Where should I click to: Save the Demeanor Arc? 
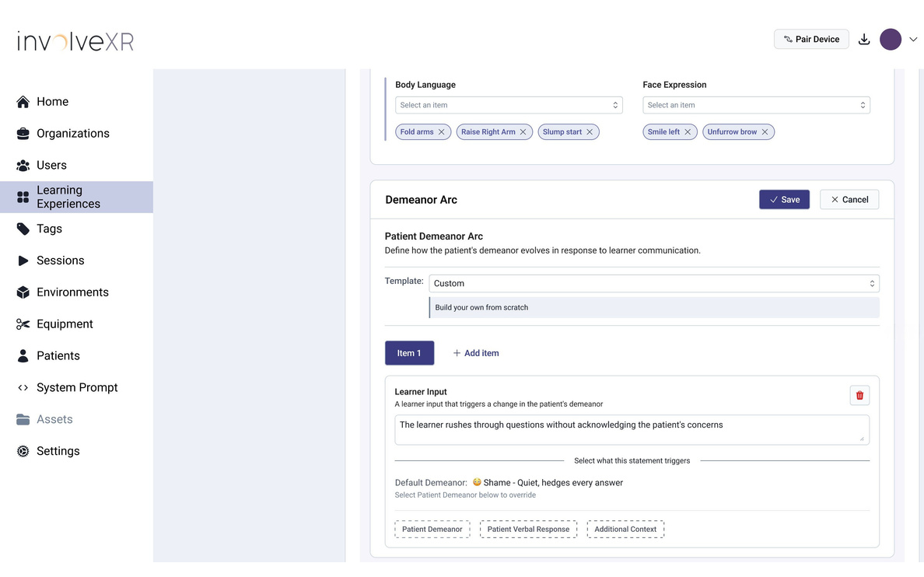(784, 200)
